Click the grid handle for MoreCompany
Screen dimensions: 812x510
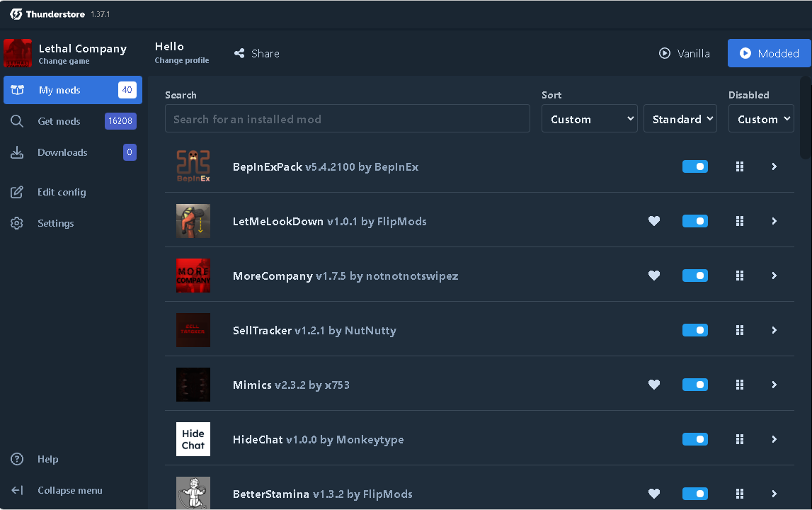click(740, 276)
